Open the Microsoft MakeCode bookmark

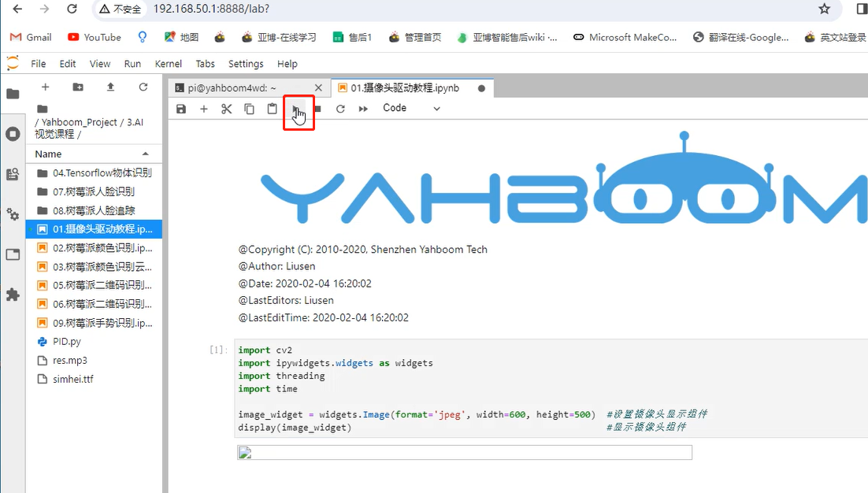(625, 37)
